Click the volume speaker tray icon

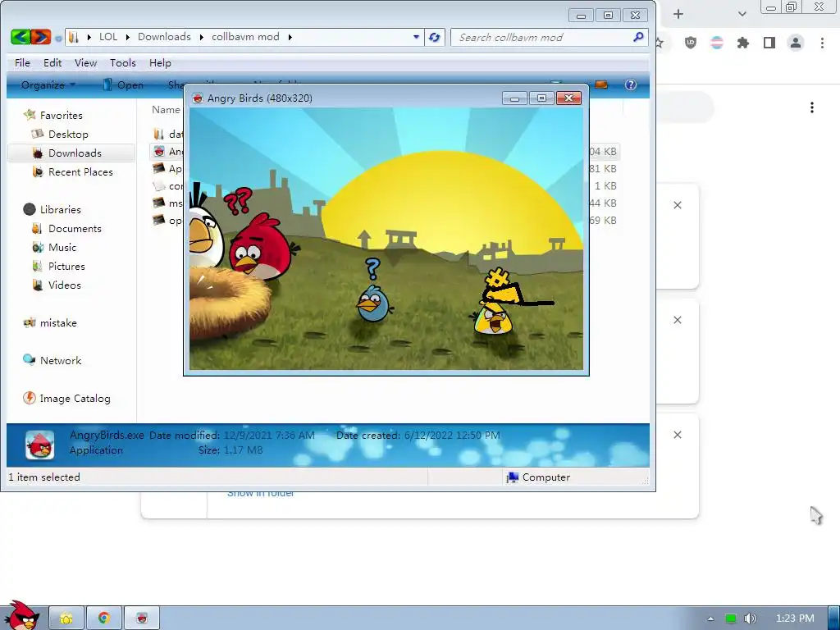(x=751, y=619)
